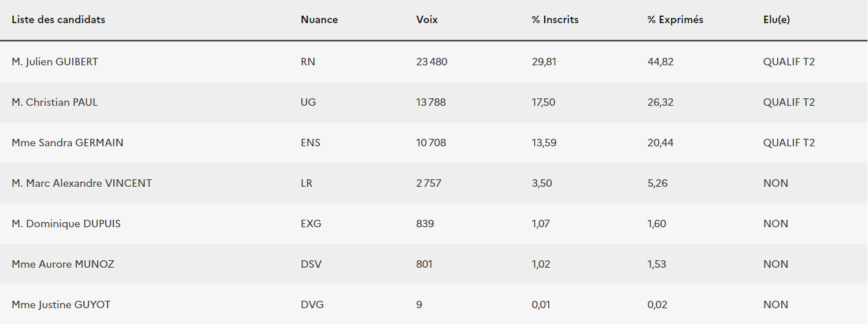Select the vote count 23 480
868x325 pixels.
click(432, 62)
